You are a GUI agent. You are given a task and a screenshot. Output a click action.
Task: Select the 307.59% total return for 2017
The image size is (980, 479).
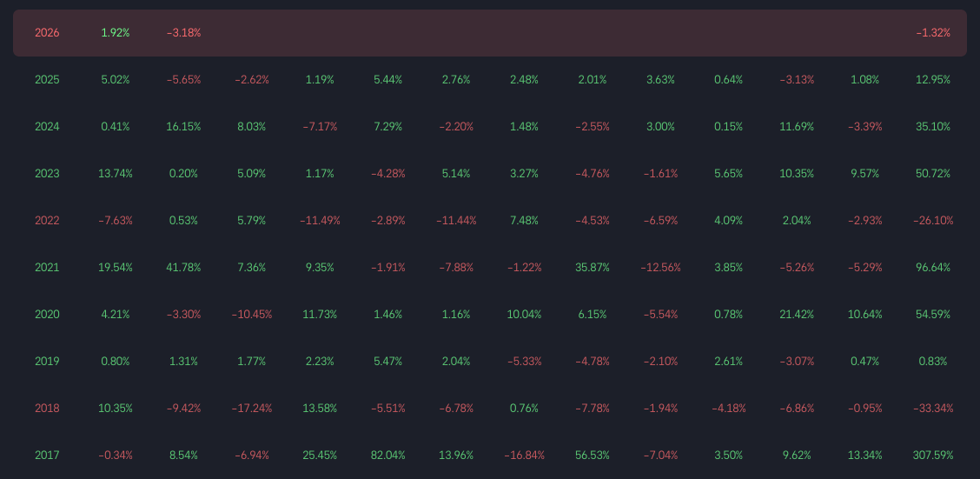(933, 456)
